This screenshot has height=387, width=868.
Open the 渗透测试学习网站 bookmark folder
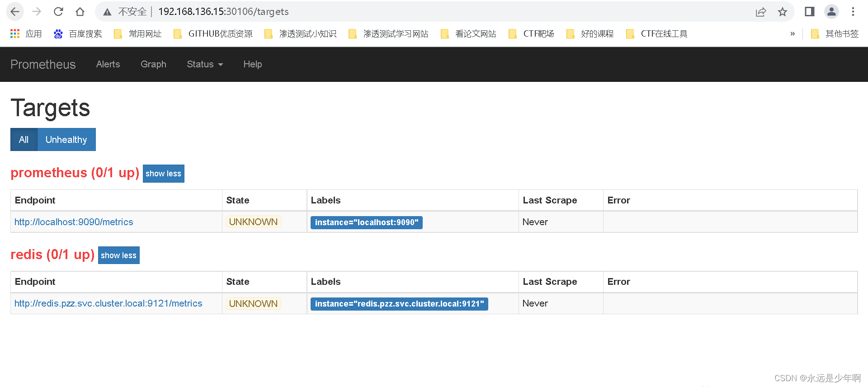pyautogui.click(x=388, y=34)
